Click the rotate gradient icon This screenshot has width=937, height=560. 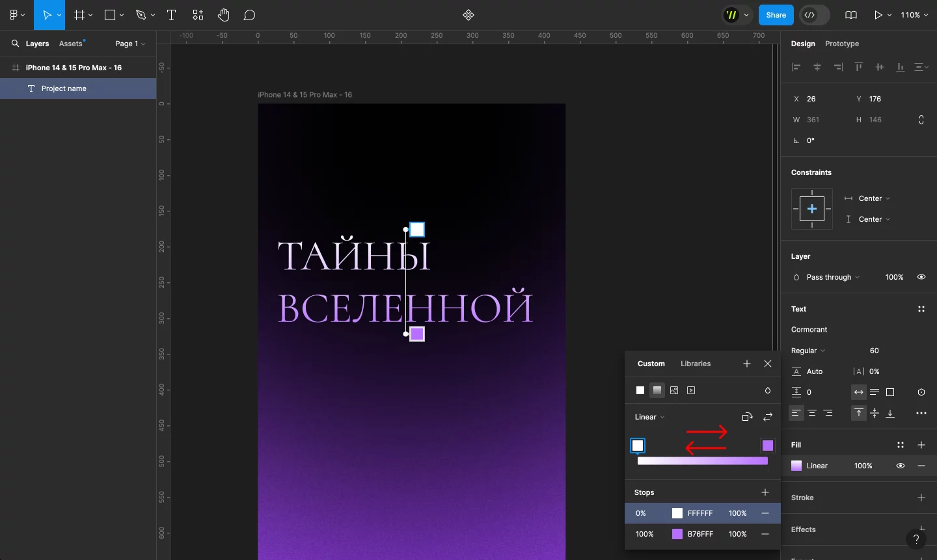(x=747, y=417)
